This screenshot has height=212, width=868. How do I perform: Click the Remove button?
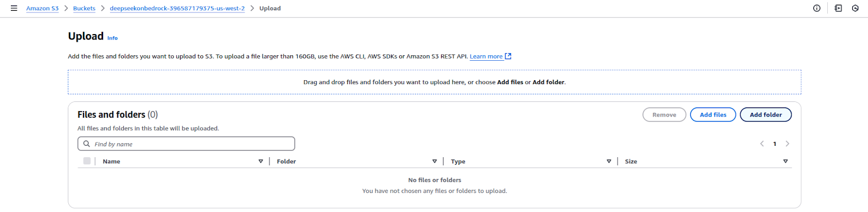664,115
